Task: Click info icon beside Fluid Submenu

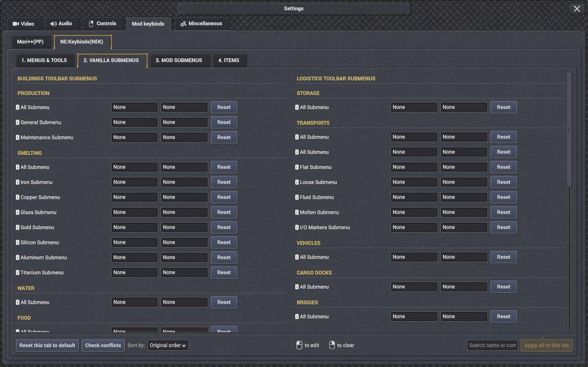Action: pos(297,197)
